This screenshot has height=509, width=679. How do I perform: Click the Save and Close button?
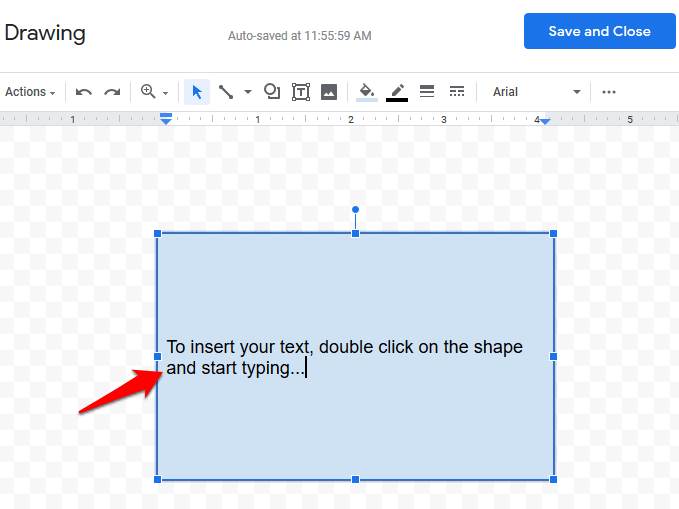[x=599, y=31]
